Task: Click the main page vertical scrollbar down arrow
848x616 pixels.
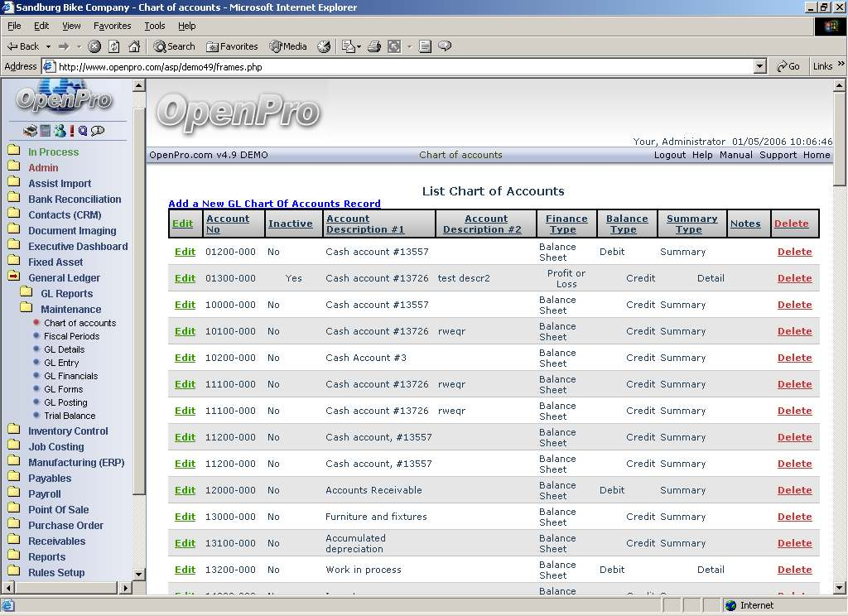Action: [x=840, y=589]
